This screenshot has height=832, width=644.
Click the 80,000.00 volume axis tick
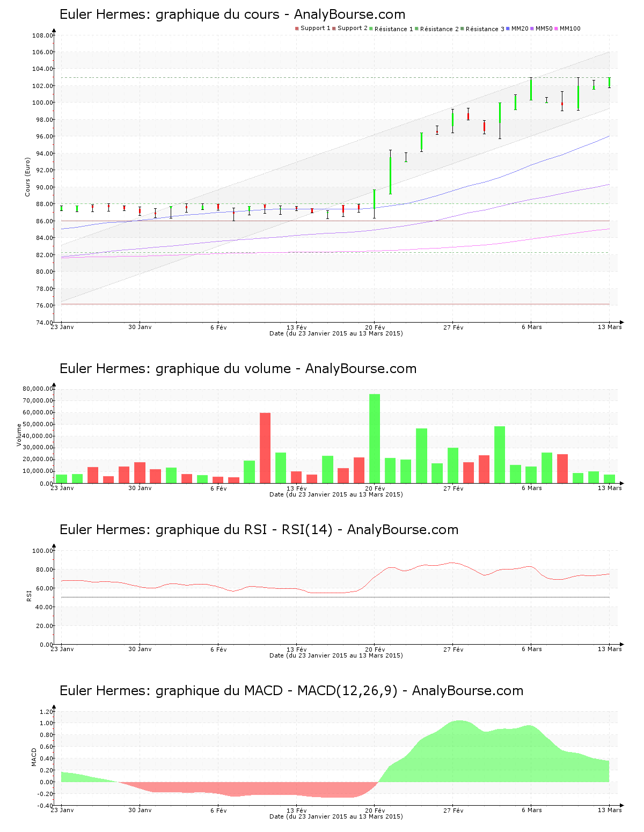click(x=38, y=389)
